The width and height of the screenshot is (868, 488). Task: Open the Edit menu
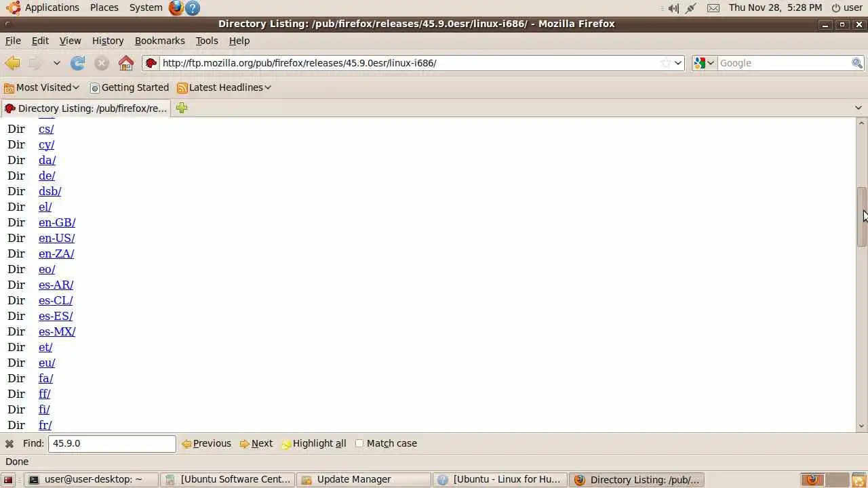pyautogui.click(x=40, y=41)
